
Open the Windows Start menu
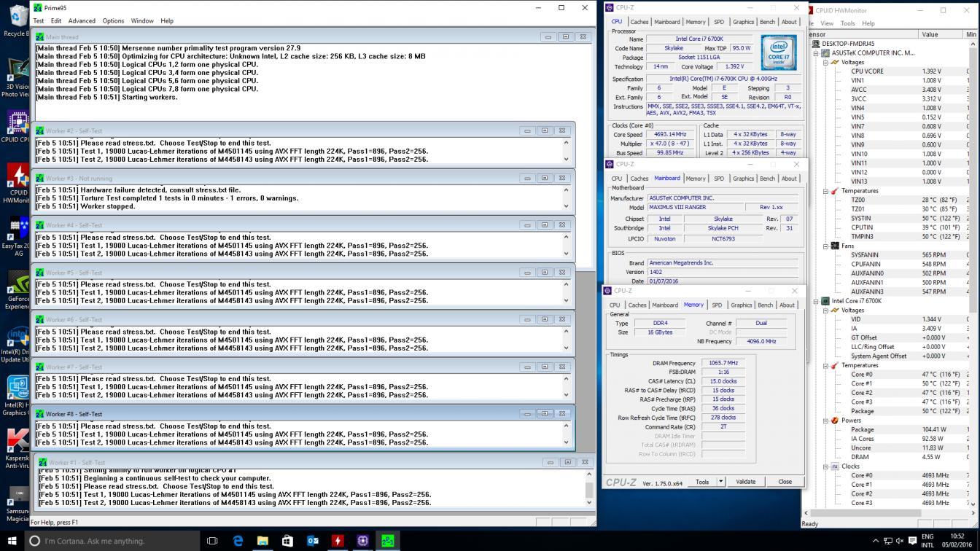(x=12, y=541)
